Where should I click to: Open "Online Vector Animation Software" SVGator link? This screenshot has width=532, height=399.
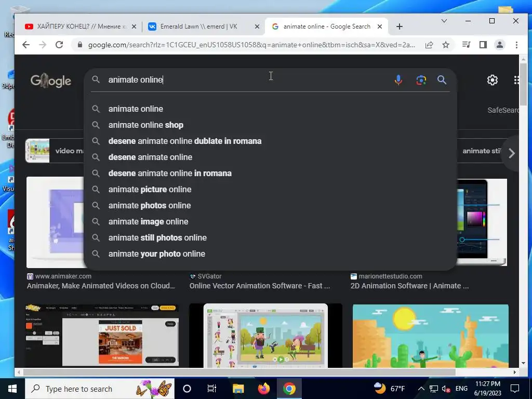point(260,286)
